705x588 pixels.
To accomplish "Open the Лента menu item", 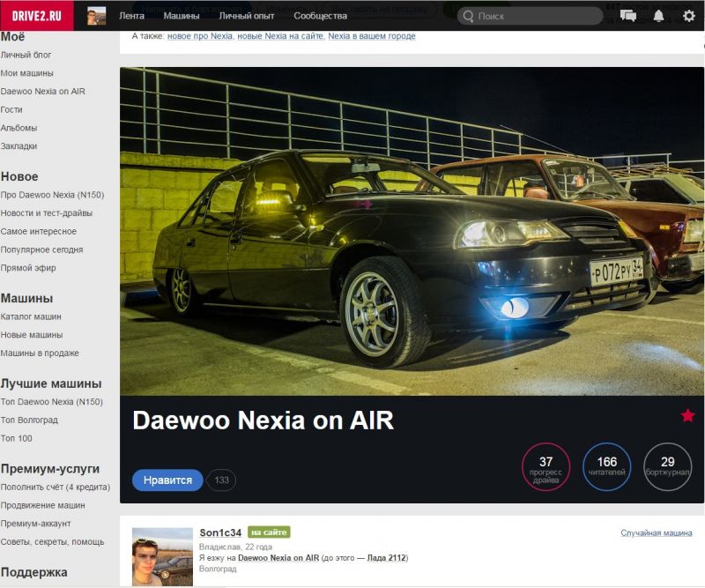I will (x=131, y=16).
